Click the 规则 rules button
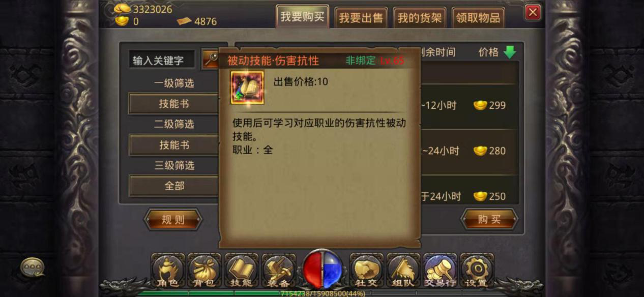644x297 pixels. [x=173, y=220]
